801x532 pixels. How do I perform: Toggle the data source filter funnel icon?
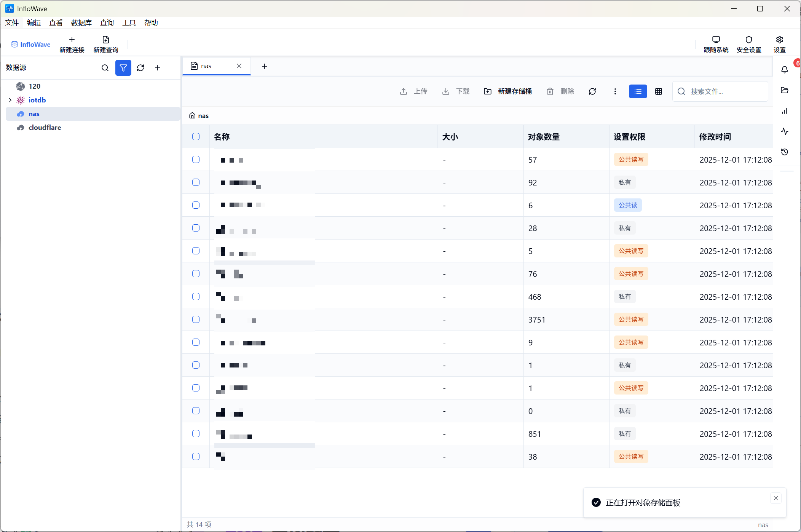pyautogui.click(x=123, y=68)
